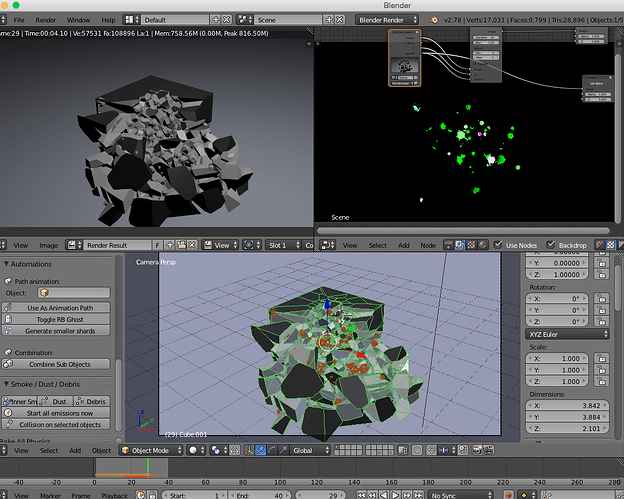
Task: Open the Global transform orientation dropdown
Action: 310,450
